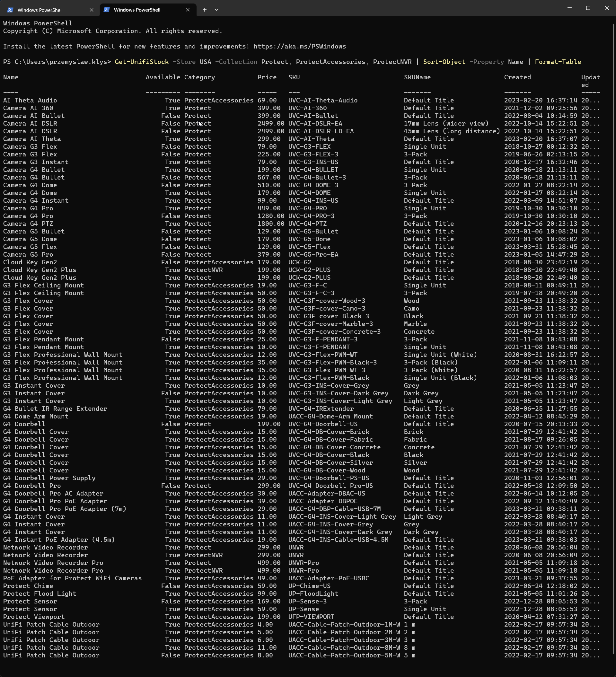Maximize the terminal window
The height and width of the screenshot is (677, 616).
click(x=588, y=8)
